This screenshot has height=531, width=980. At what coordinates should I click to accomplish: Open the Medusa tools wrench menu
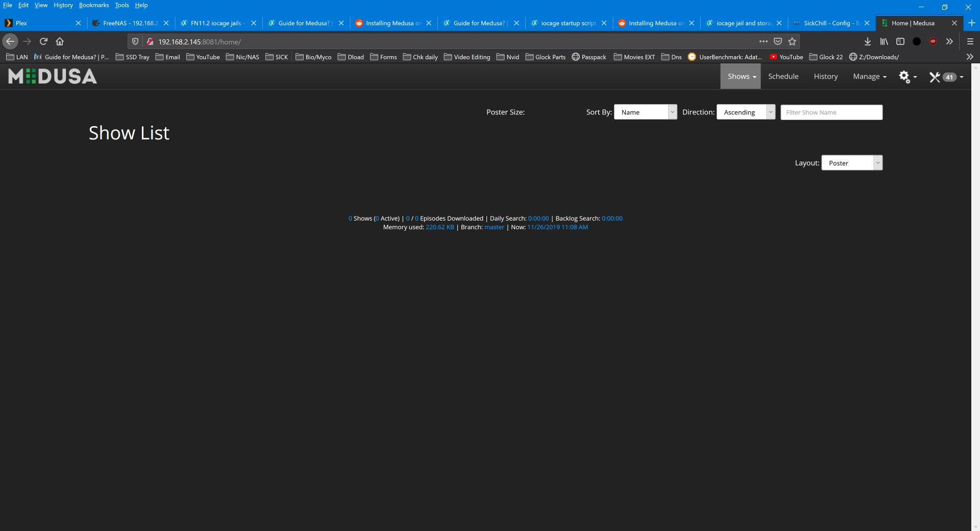(935, 77)
